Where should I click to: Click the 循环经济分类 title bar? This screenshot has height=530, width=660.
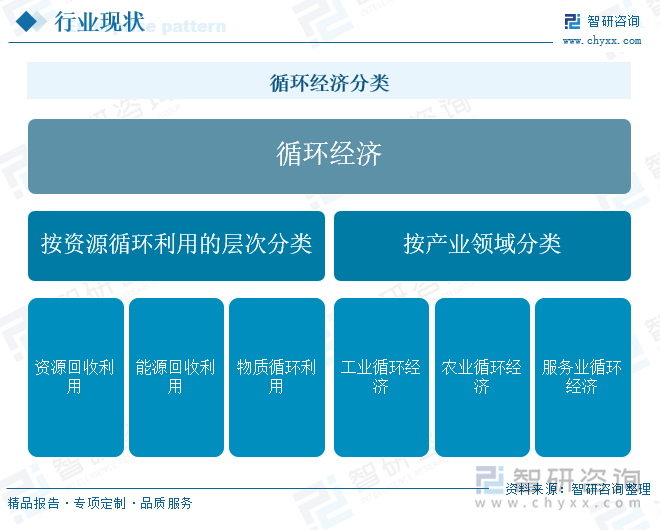[329, 81]
